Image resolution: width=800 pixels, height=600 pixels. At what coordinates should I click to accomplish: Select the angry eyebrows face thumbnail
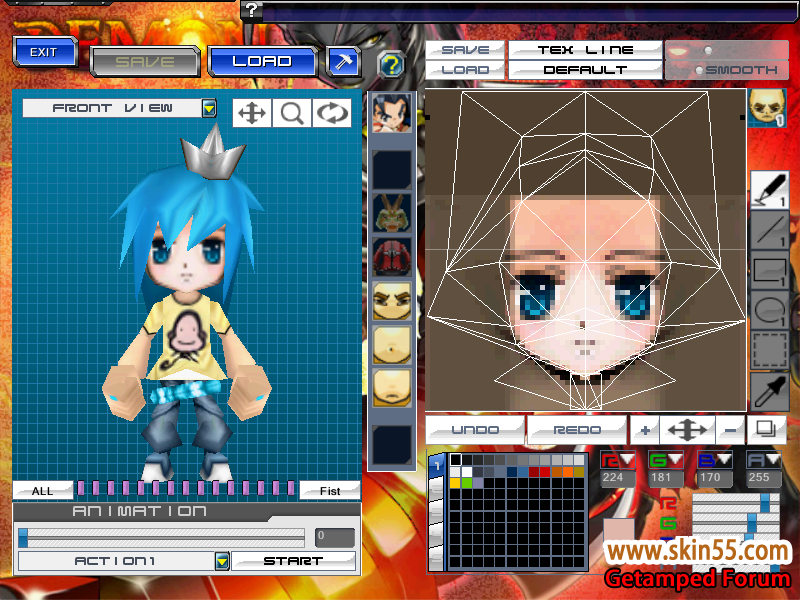[x=392, y=301]
